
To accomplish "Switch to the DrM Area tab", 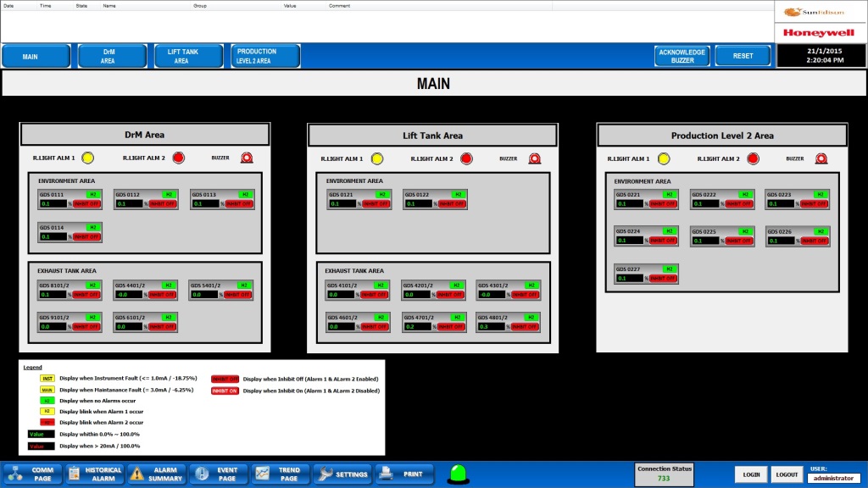I will 113,56.
